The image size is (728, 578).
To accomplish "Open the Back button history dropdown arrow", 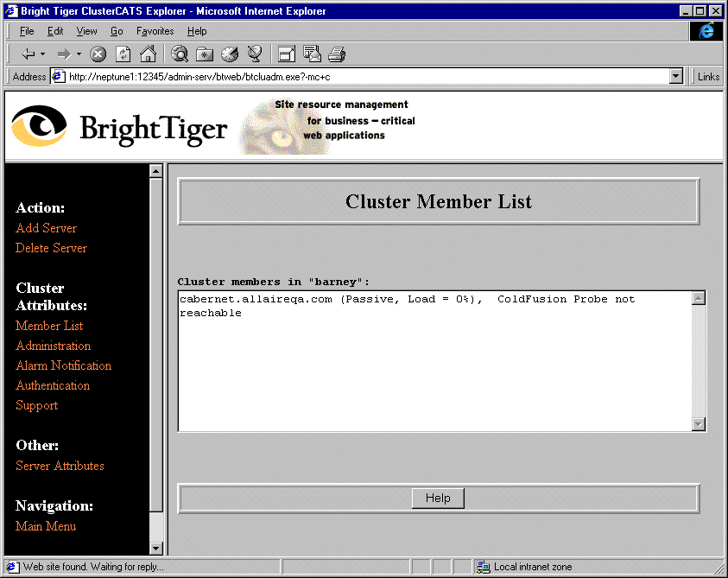I will point(42,54).
